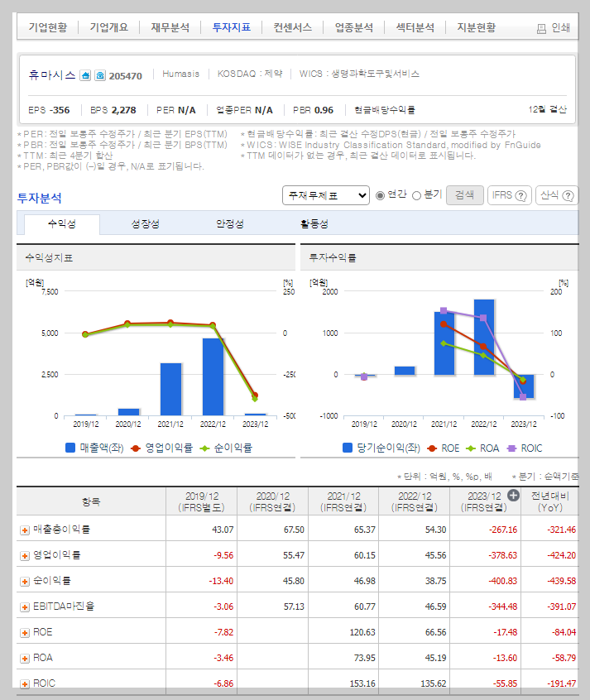Click the 2021/12 net income bar in 투자수익률 chart
The height and width of the screenshot is (700, 590).
444,343
